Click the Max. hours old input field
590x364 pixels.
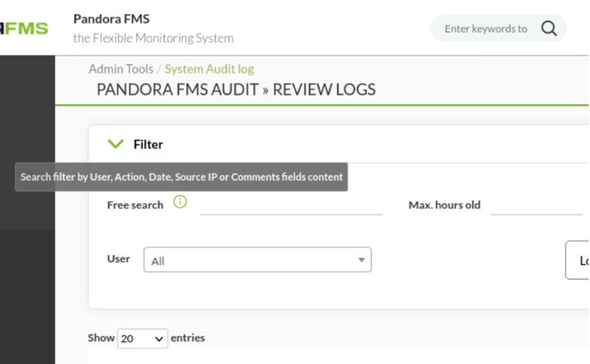coord(537,206)
